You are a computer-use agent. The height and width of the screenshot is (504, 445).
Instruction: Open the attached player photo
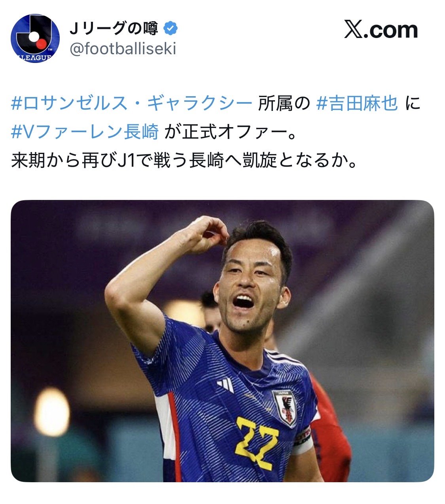click(222, 341)
